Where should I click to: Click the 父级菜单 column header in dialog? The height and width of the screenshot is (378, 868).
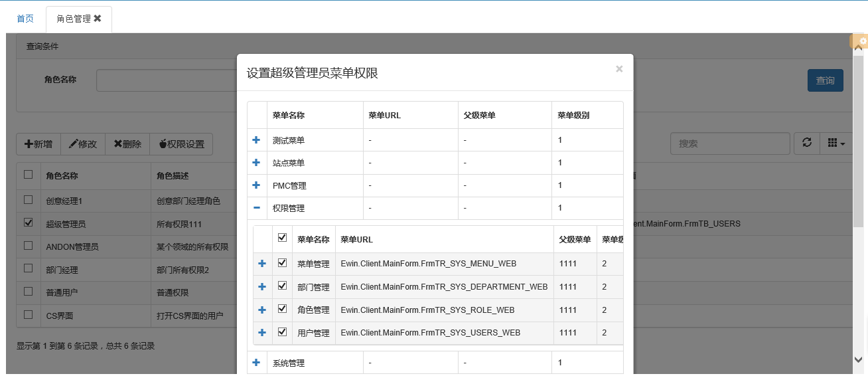[504, 115]
